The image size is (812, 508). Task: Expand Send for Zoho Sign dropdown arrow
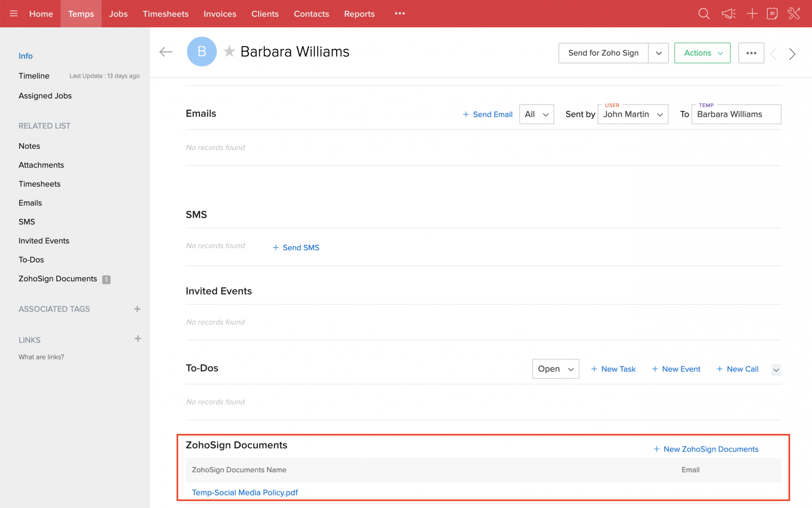(x=659, y=53)
